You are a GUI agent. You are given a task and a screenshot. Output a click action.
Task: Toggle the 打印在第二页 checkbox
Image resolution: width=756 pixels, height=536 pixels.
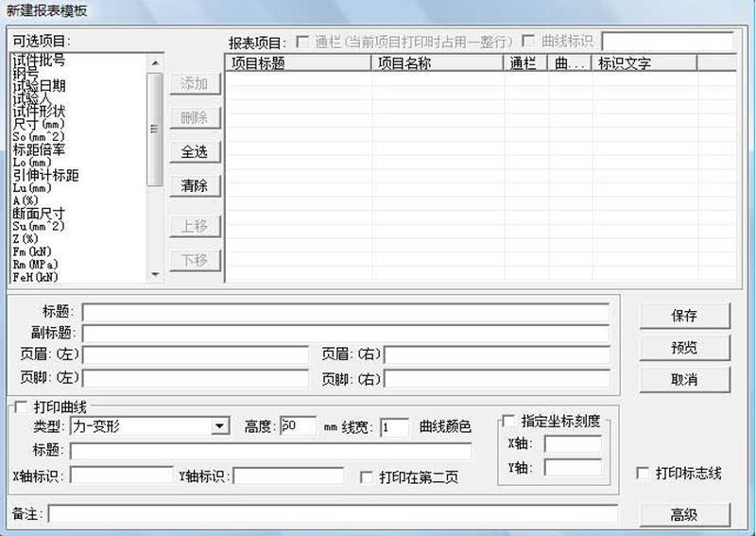(368, 477)
